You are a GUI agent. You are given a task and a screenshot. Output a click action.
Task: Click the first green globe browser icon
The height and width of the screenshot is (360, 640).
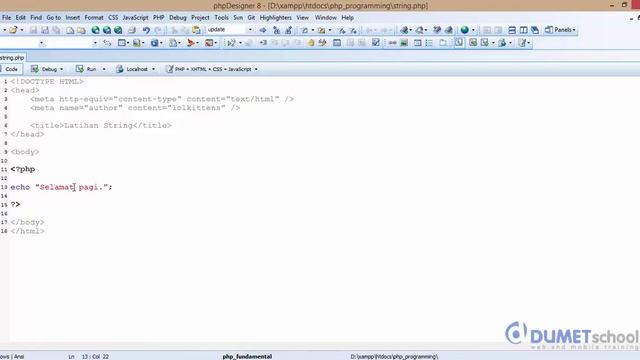tap(96, 30)
